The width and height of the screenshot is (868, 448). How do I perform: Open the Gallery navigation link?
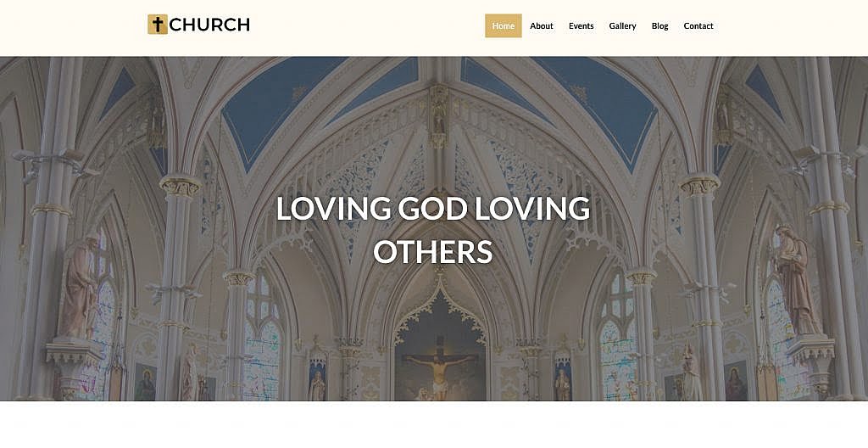623,26
